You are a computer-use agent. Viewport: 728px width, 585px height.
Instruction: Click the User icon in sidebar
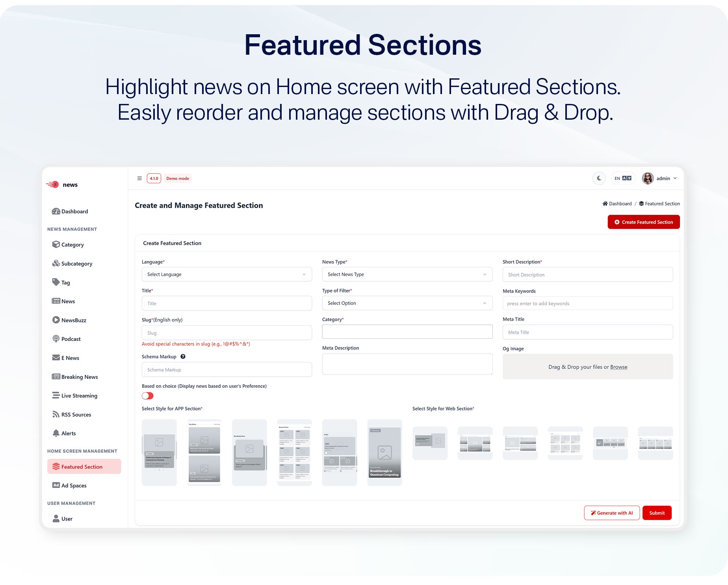tap(56, 518)
